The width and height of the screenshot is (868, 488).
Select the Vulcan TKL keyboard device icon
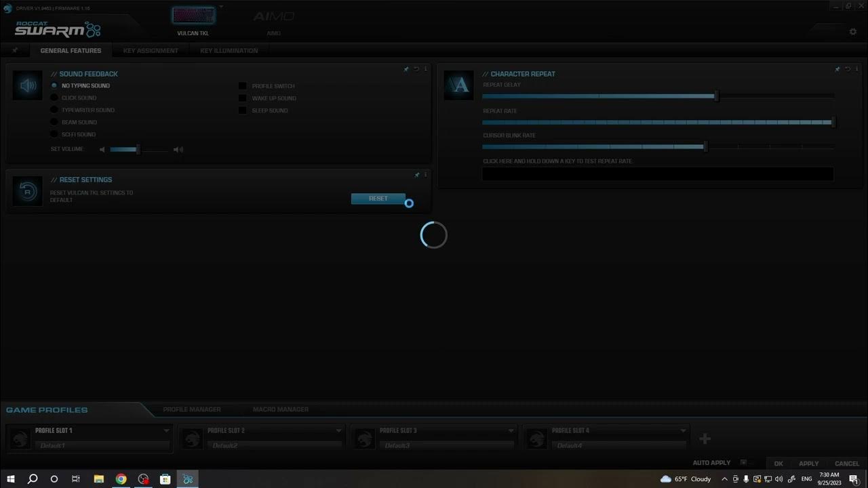coord(193,16)
